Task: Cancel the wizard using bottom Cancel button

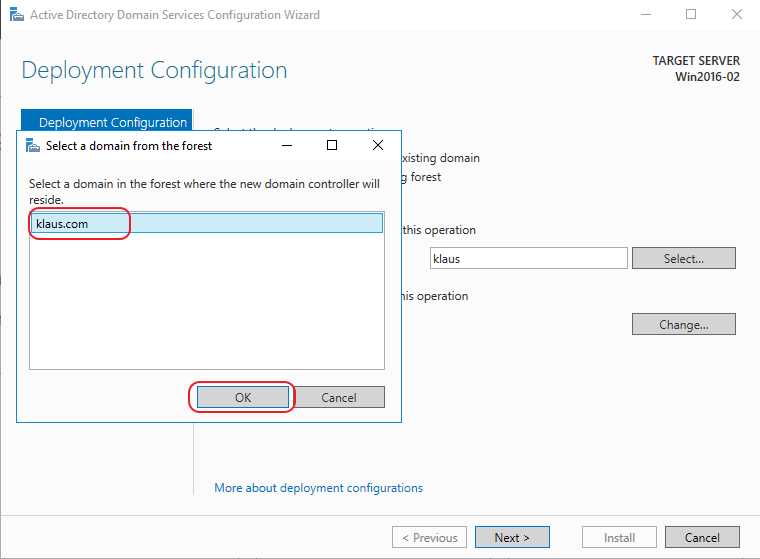Action: coord(702,537)
